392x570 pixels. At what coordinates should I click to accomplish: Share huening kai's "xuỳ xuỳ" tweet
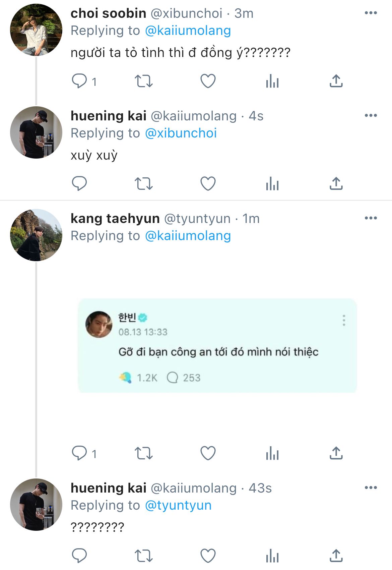pyautogui.click(x=336, y=184)
